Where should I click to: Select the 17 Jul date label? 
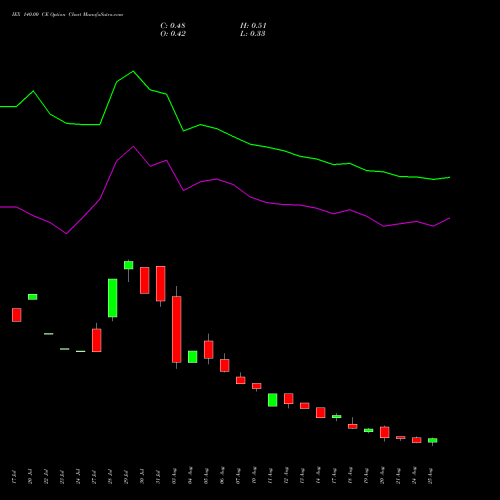(14, 477)
